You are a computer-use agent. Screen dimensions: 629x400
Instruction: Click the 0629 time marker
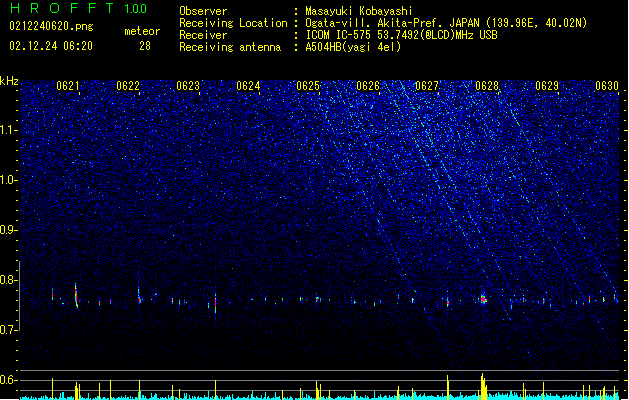click(x=547, y=86)
